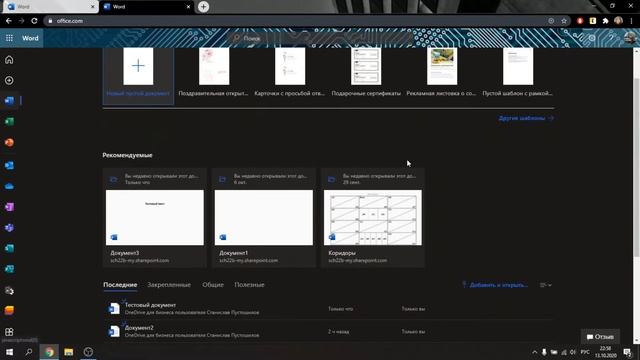Image resolution: width=640 pixels, height=360 pixels.
Task: Open the list view options dropdown
Action: (x=546, y=285)
